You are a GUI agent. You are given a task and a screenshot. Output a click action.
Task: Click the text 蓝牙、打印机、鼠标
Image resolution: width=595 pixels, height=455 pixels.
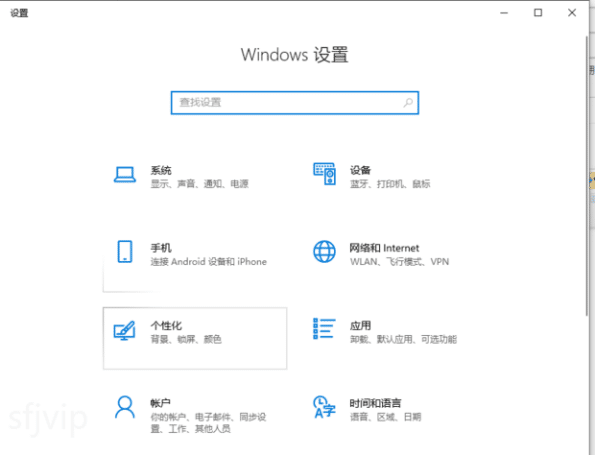[x=390, y=184]
